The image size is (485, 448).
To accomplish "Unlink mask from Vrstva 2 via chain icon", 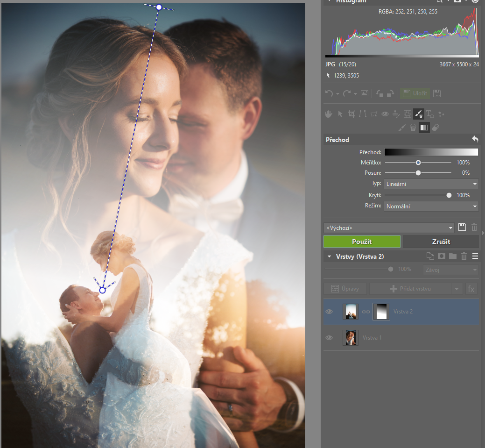I will (366, 312).
